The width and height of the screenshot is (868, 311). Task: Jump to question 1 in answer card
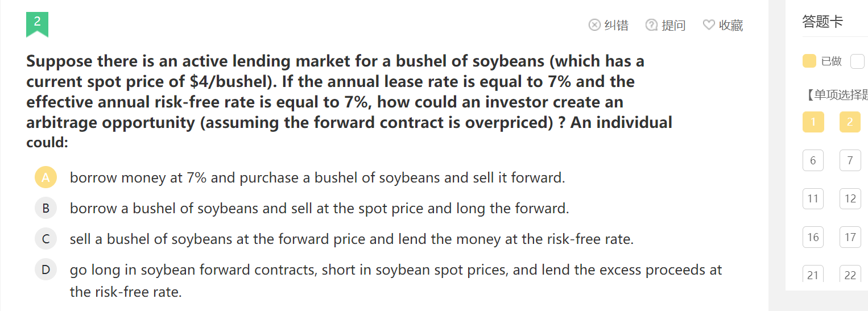pyautogui.click(x=813, y=122)
